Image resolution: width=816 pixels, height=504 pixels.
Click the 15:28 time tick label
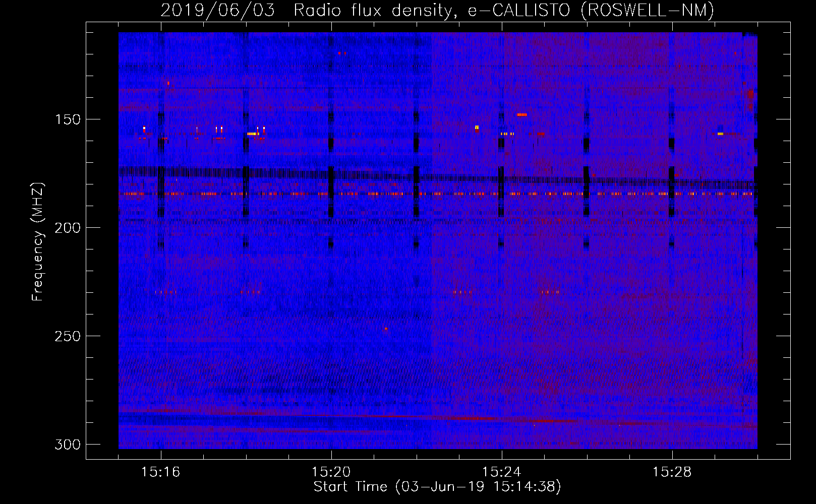(x=672, y=472)
